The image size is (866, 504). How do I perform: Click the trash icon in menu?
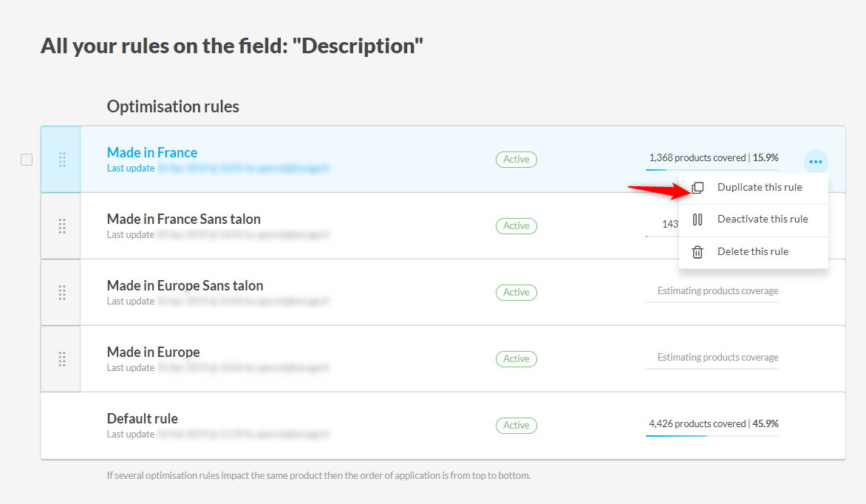pyautogui.click(x=698, y=252)
